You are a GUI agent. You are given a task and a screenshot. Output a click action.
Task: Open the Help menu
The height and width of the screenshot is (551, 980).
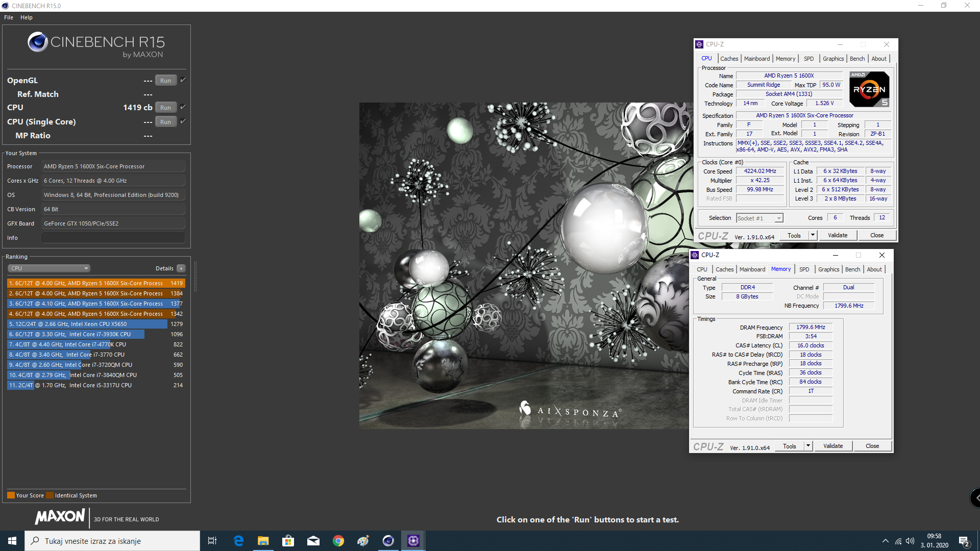click(27, 17)
